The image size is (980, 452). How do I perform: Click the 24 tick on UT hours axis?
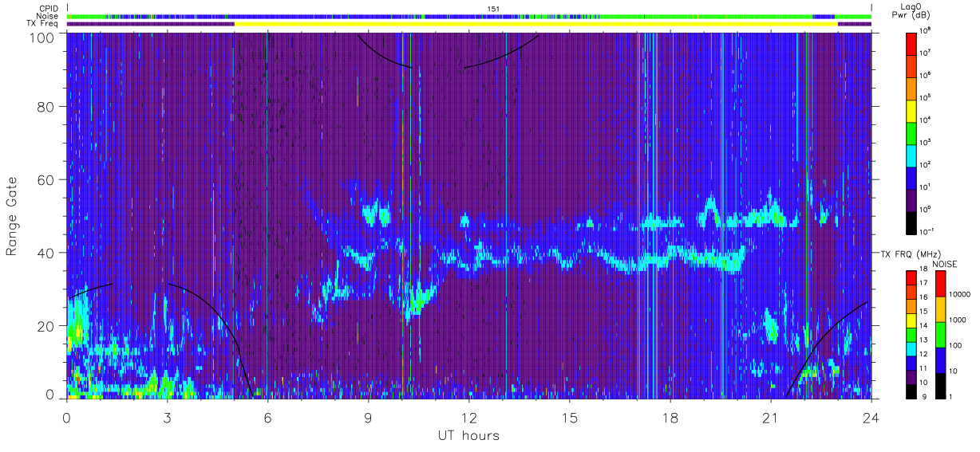871,418
